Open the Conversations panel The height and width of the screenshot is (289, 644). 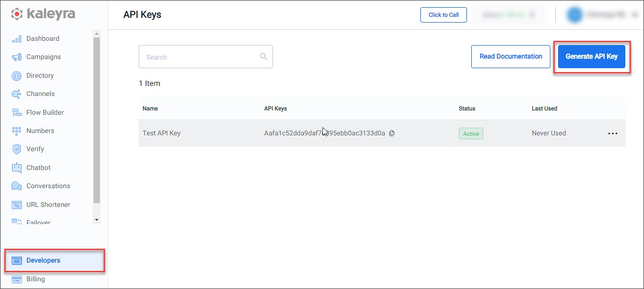coord(48,186)
